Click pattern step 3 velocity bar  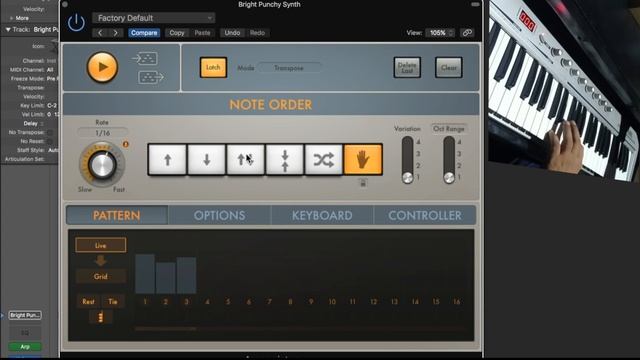(187, 276)
